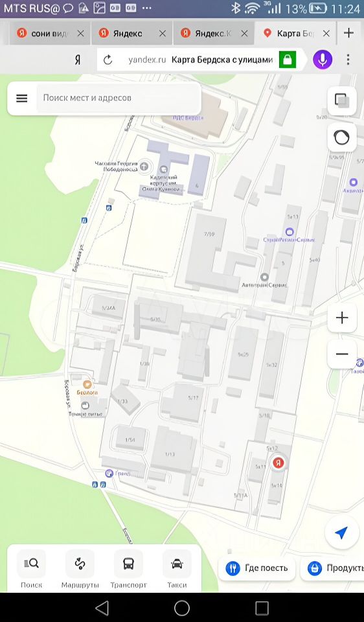This screenshot has width=364, height=622.
Task: Open Такси option
Action: (177, 570)
